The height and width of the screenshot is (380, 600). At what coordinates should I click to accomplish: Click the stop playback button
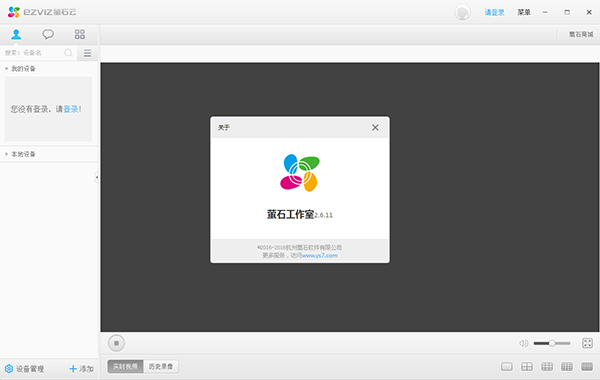pyautogui.click(x=116, y=343)
